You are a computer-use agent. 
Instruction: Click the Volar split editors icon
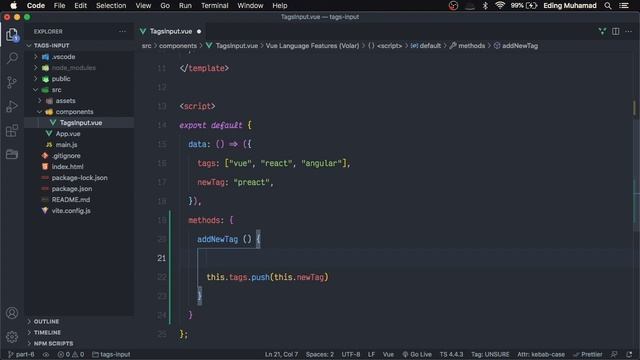pos(602,31)
